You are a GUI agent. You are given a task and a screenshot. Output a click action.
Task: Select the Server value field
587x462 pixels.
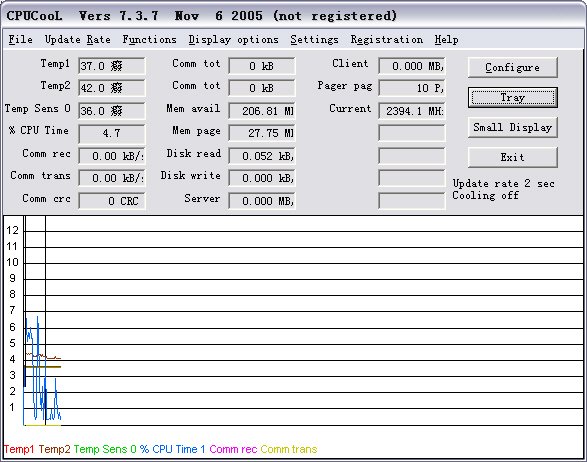pos(262,201)
